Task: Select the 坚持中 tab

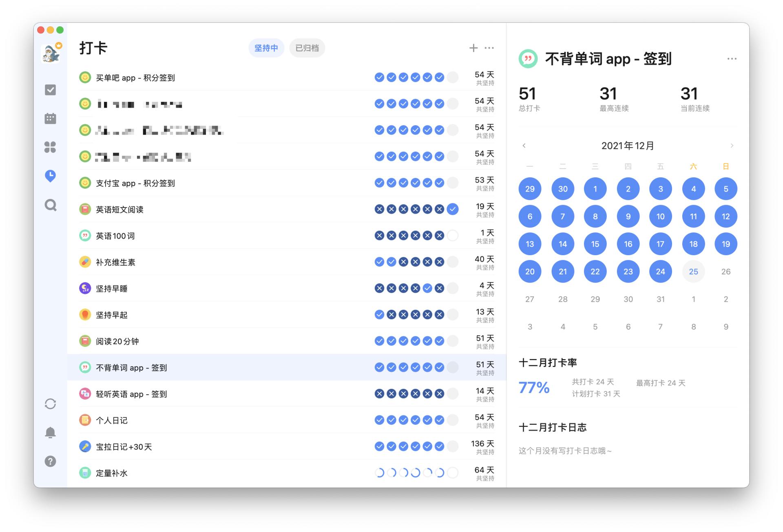Action: 266,48
